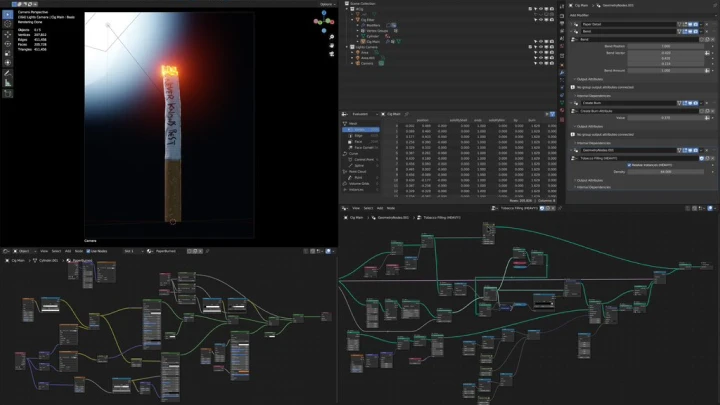Open the Options menu in viewport header
This screenshot has height=405, width=720.
click(x=325, y=5)
